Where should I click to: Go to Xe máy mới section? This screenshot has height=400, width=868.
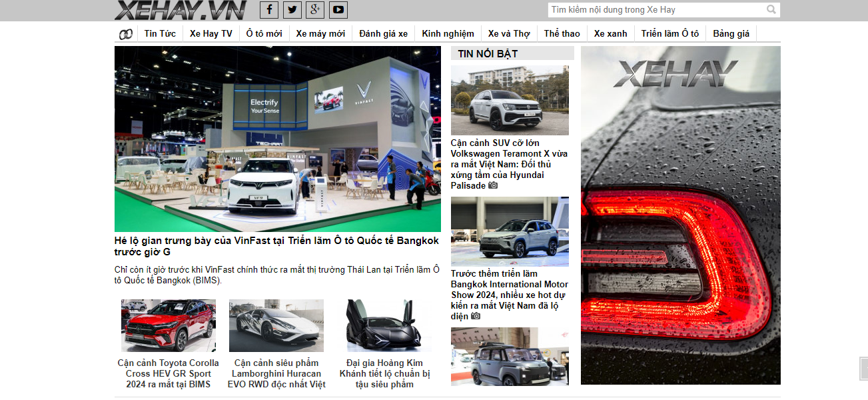pyautogui.click(x=320, y=34)
